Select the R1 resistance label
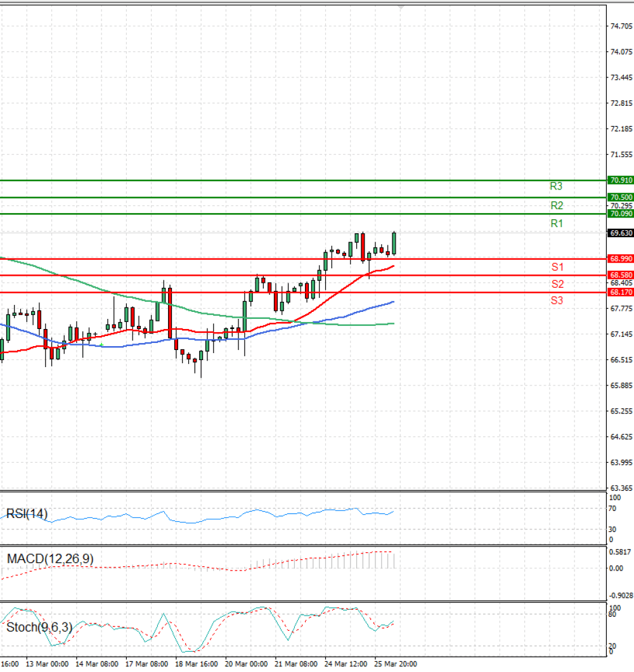The height and width of the screenshot is (672, 634). pyautogui.click(x=557, y=223)
